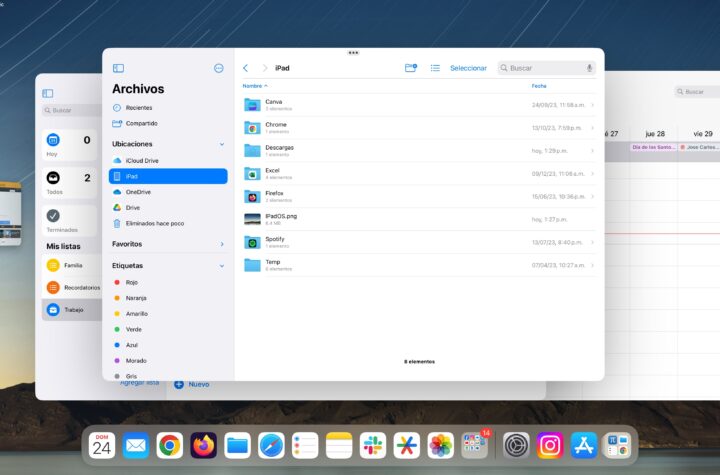Go forward with the right chevron
The height and width of the screenshot is (475, 720).
[x=264, y=68]
